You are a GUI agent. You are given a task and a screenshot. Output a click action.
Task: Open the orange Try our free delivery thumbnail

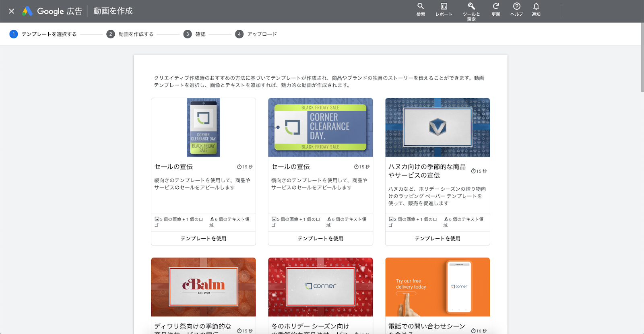pyautogui.click(x=438, y=287)
